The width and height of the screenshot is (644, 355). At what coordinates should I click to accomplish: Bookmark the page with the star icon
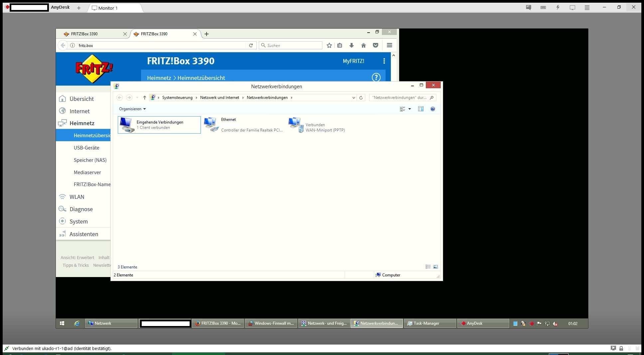coord(329,45)
